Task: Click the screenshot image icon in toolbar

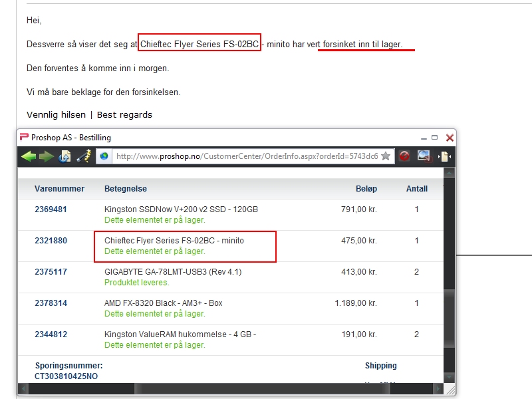Action: coord(424,156)
